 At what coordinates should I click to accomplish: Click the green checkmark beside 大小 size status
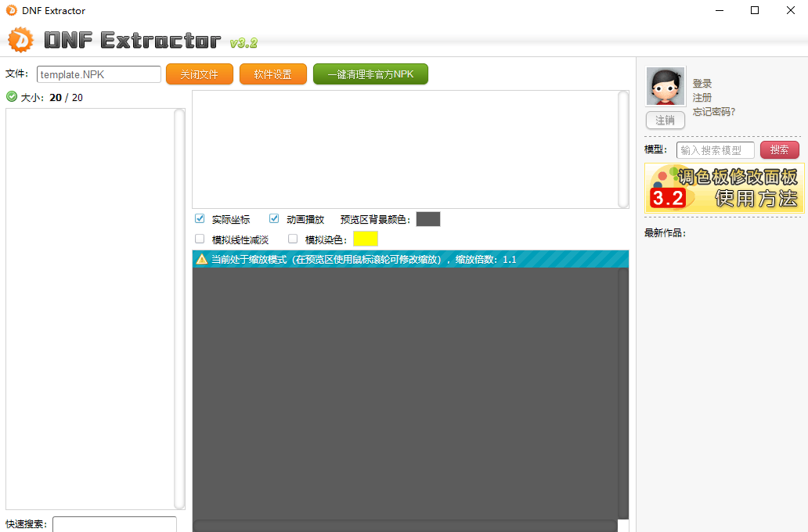tap(10, 96)
